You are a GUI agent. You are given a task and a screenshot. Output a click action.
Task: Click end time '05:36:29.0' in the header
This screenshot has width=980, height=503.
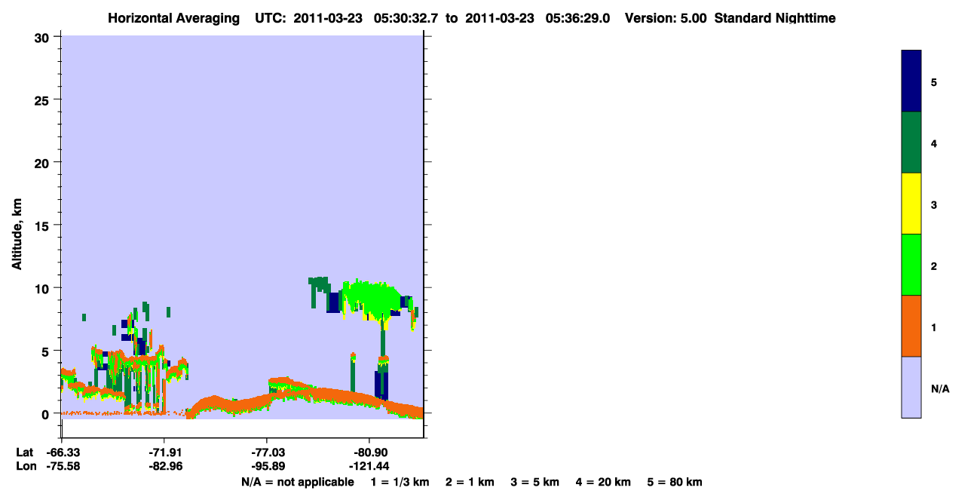tap(577, 18)
